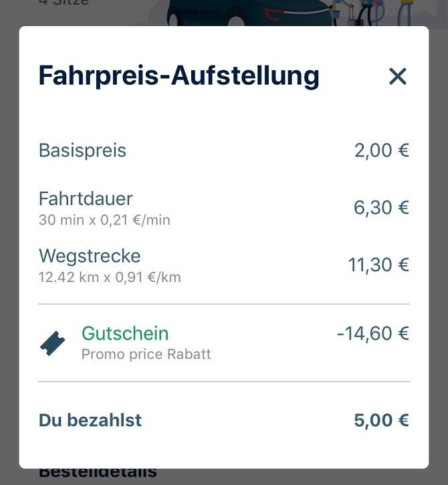This screenshot has width=448, height=485.
Task: Click the Gutschein ticket icon
Action: (53, 343)
